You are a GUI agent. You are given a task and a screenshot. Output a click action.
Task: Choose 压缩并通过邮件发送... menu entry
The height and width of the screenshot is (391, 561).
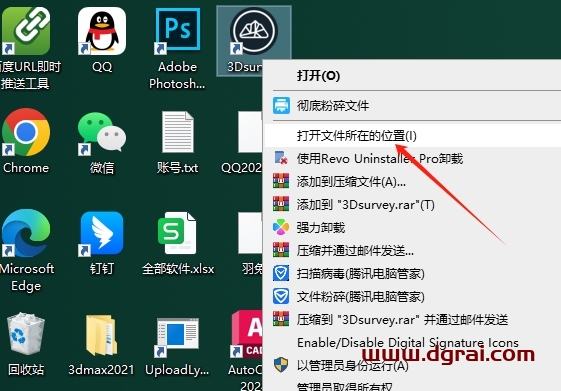point(412,250)
